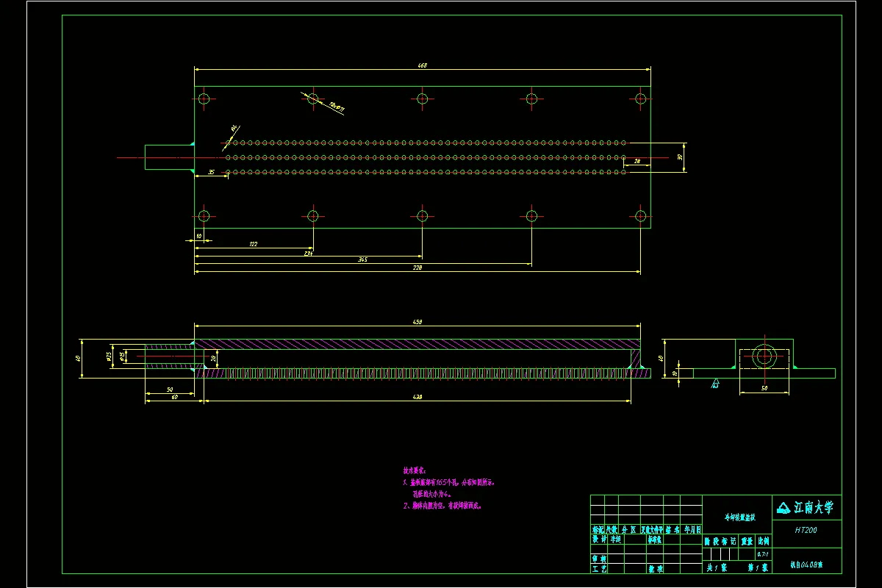Click the HT200 material label
The width and height of the screenshot is (882, 588).
tap(806, 529)
